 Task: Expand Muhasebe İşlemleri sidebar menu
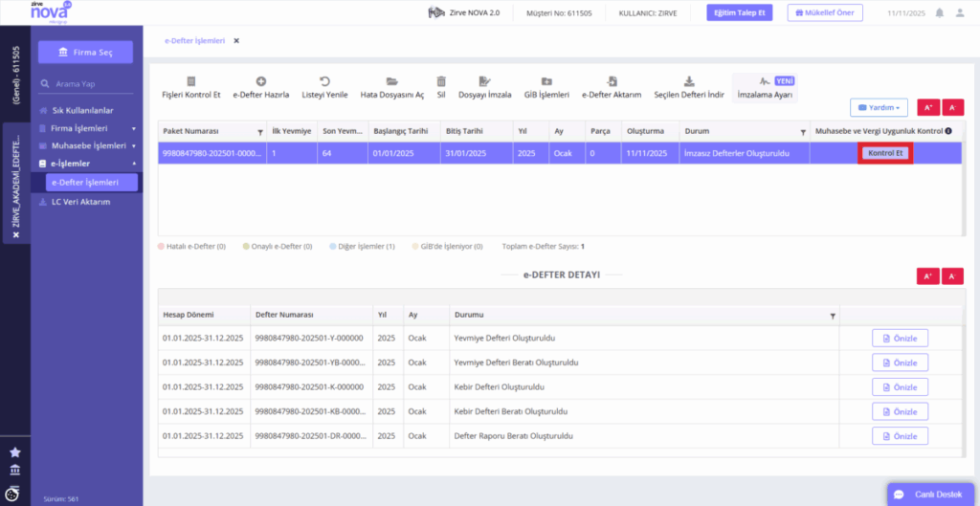87,145
